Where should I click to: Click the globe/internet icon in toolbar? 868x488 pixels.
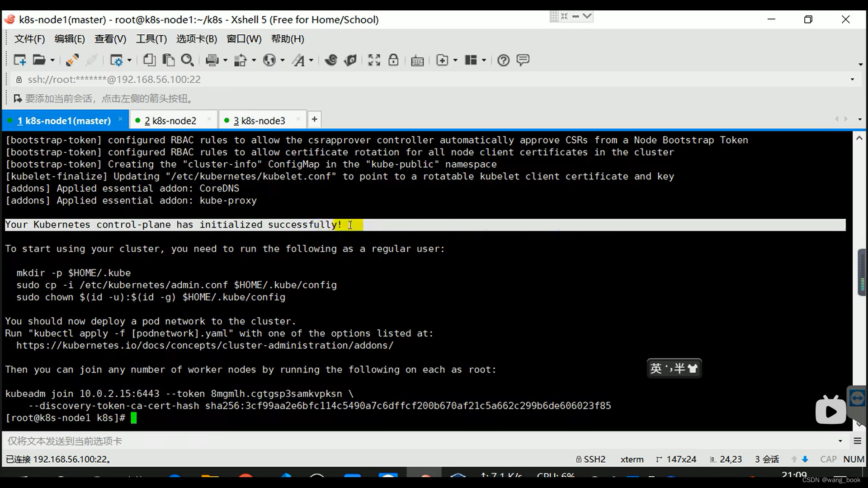tap(269, 60)
